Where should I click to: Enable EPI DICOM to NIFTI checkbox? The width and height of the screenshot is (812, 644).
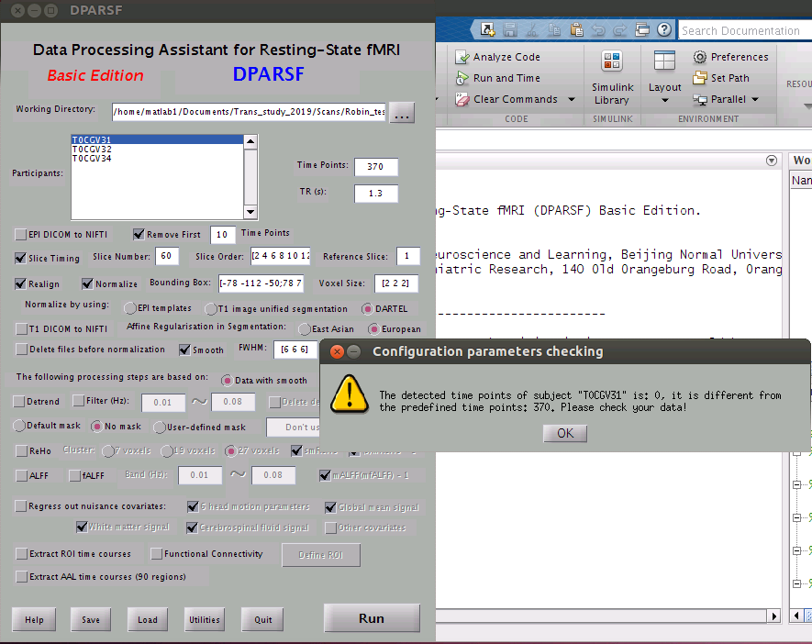[x=21, y=235]
